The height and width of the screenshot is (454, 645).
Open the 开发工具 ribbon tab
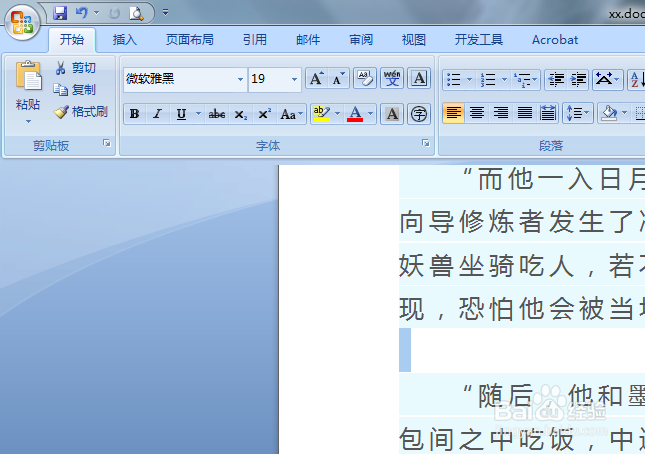point(478,39)
